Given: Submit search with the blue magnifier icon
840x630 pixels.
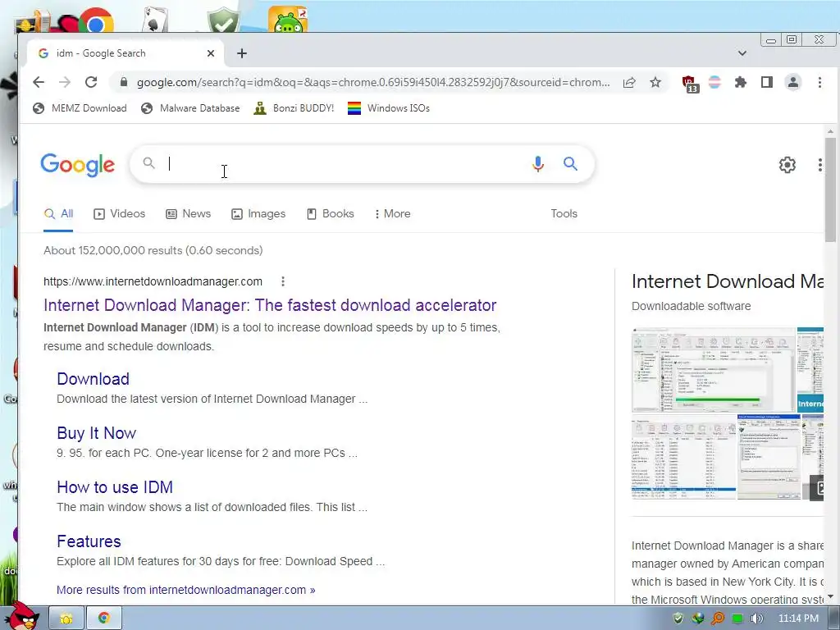Looking at the screenshot, I should coord(570,163).
